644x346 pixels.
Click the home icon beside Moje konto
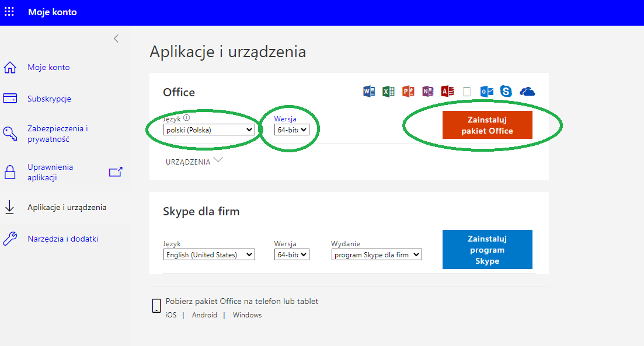tap(10, 67)
